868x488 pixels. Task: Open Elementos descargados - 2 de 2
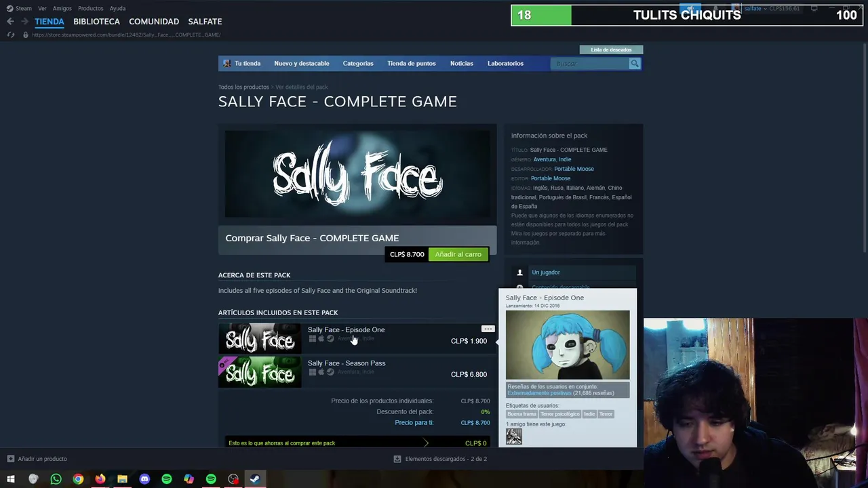[446, 459]
